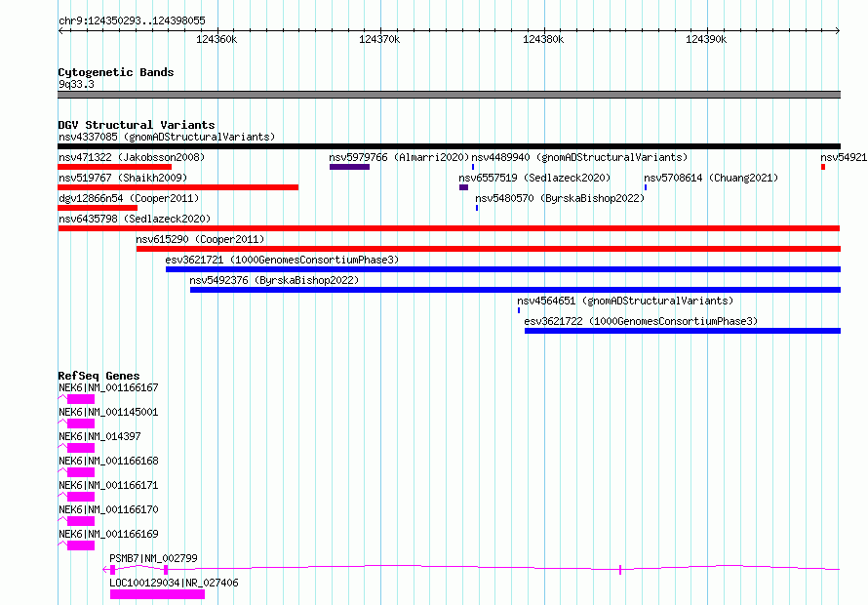Click the 124380k ruler position
The width and height of the screenshot is (868, 605).
543,39
